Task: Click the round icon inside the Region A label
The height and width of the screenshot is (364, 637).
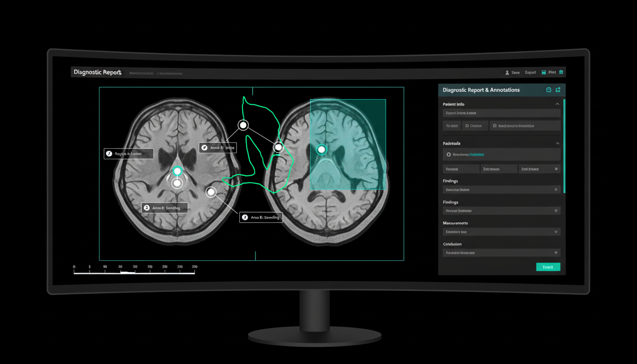Action: pyautogui.click(x=109, y=154)
